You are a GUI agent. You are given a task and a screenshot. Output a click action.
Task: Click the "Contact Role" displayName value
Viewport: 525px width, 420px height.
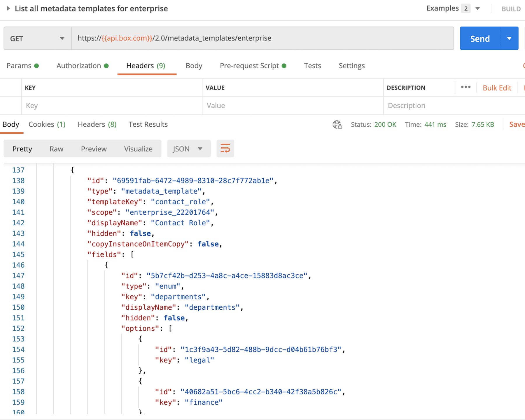[180, 223]
